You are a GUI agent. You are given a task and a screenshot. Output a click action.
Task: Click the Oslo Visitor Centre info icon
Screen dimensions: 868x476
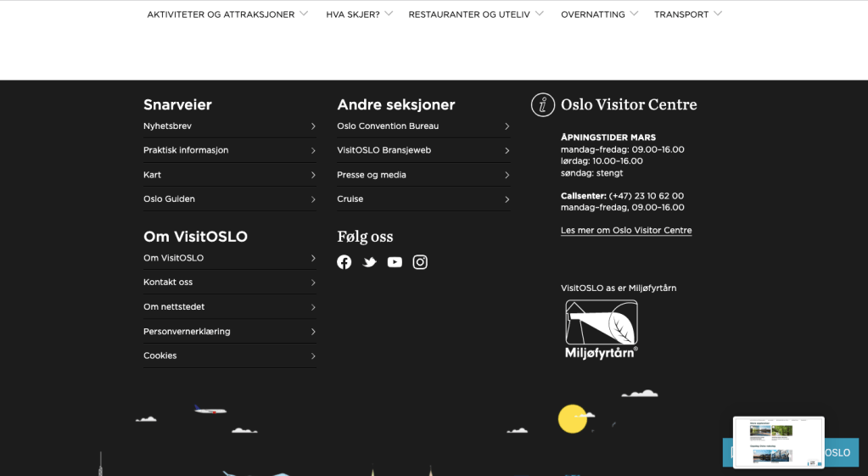click(543, 105)
